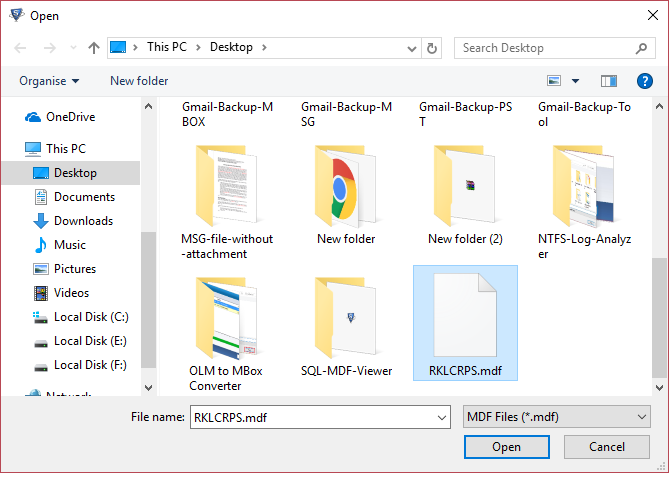
Task: Expand the File name history dropdown
Action: click(x=442, y=417)
